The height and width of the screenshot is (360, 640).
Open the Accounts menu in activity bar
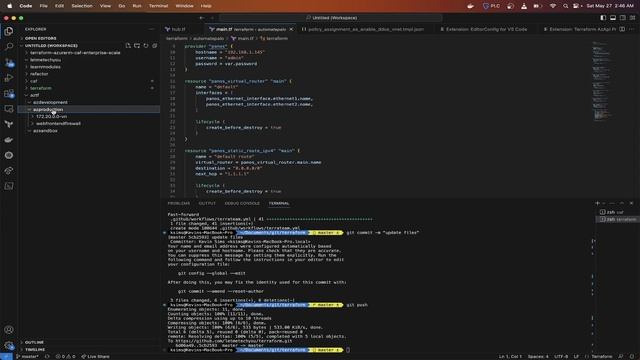click(9, 330)
